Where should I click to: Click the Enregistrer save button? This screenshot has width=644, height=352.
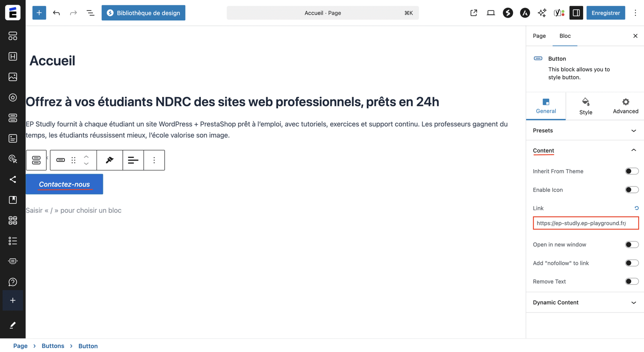pyautogui.click(x=605, y=13)
